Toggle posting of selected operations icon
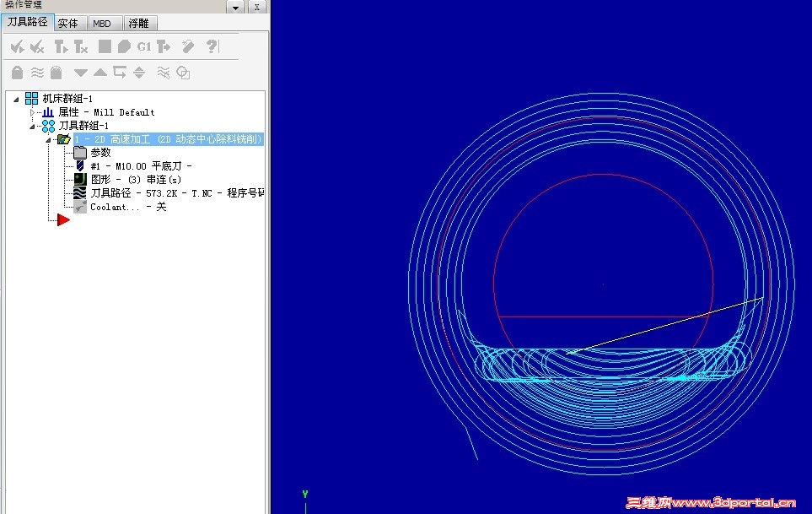 (162, 46)
